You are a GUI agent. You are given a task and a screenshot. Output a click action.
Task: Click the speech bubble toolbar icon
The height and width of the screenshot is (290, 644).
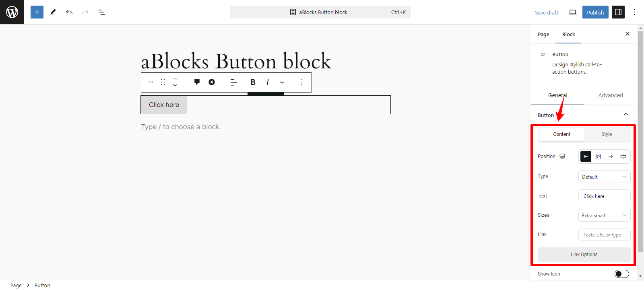[x=197, y=82]
